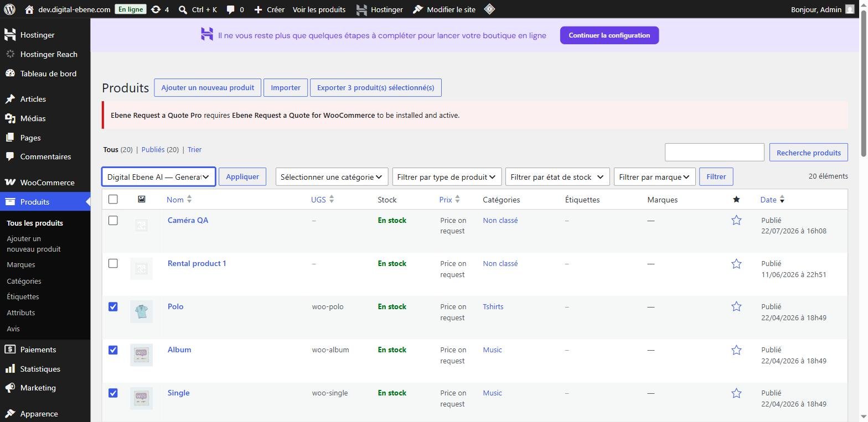Click the Trier link
The width and height of the screenshot is (868, 422).
coord(195,150)
